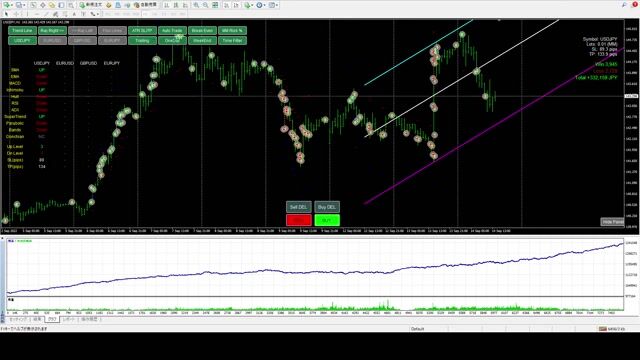This screenshot has width=640, height=360.
Task: Toggle the Strategy Tester icon
Action: (x=71, y=5)
